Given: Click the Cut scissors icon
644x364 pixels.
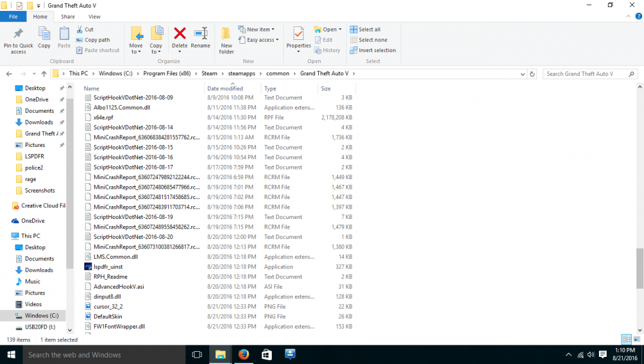Looking at the screenshot, I should click(80, 29).
